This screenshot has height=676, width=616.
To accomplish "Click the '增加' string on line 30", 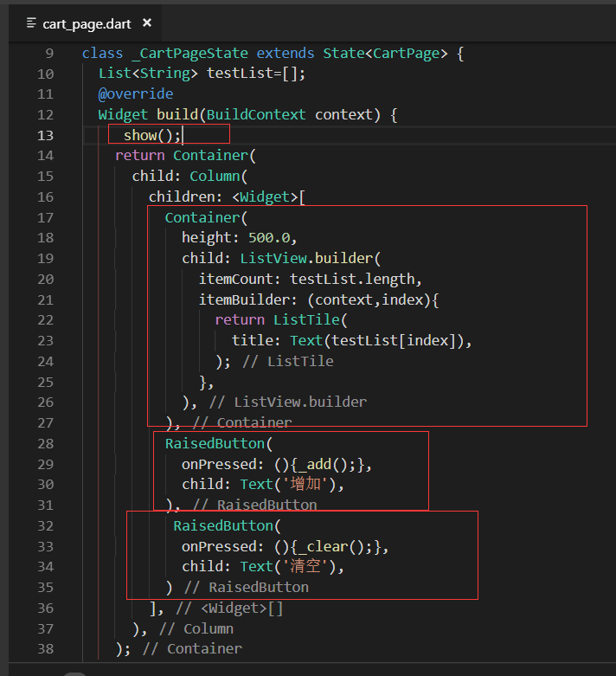I will [305, 484].
